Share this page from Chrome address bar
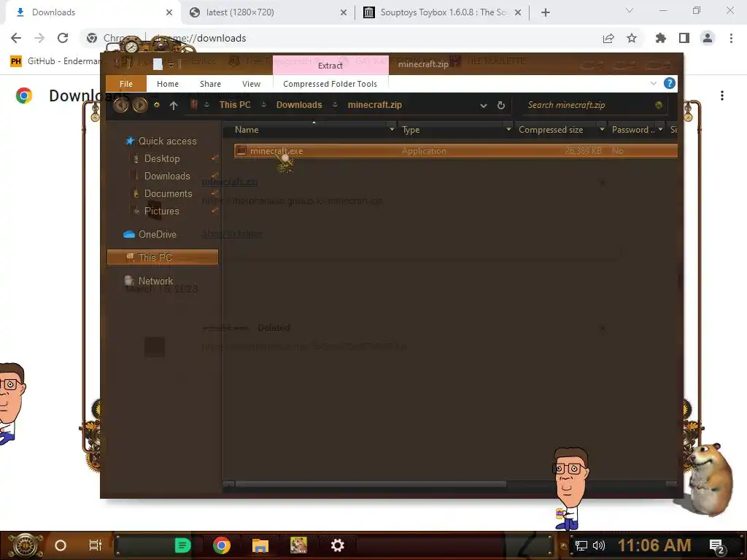This screenshot has width=747, height=560. click(x=608, y=38)
